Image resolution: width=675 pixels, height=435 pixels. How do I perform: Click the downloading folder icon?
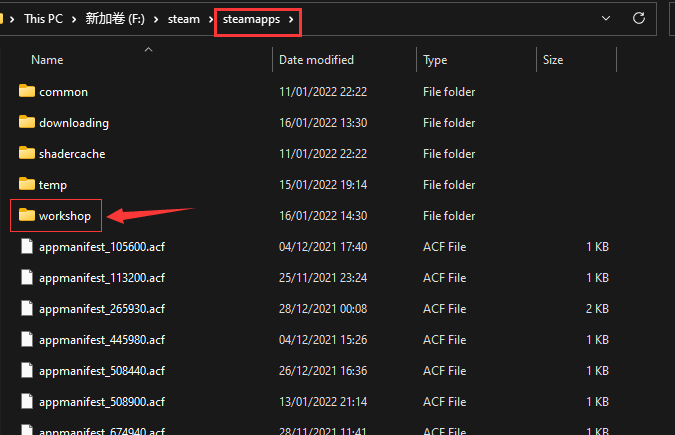(x=27, y=122)
